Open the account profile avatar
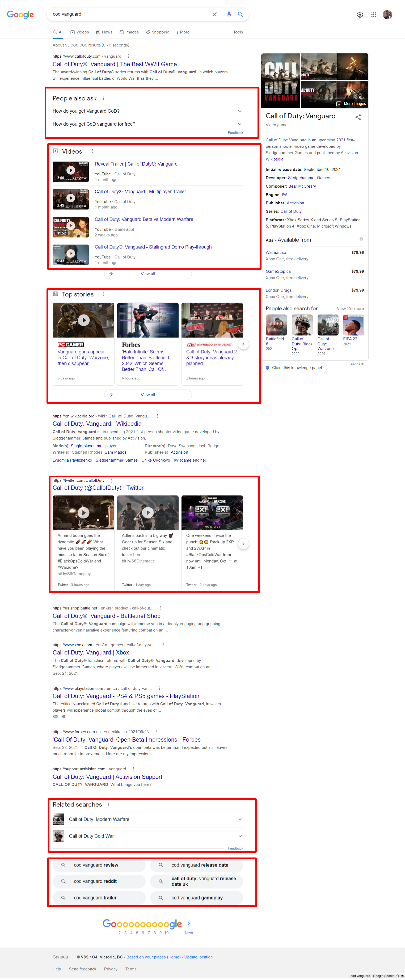The height and width of the screenshot is (980, 405). coord(387,14)
